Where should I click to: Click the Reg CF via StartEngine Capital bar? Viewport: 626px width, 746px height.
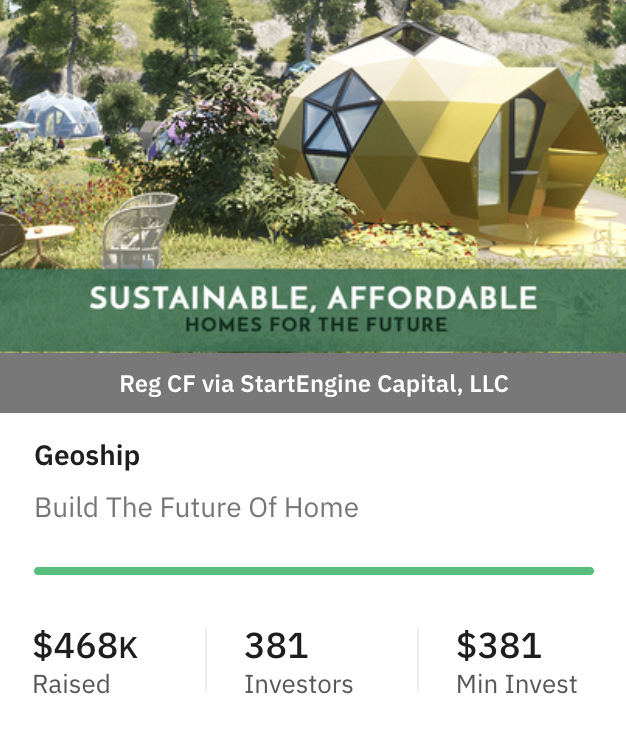coord(313,383)
